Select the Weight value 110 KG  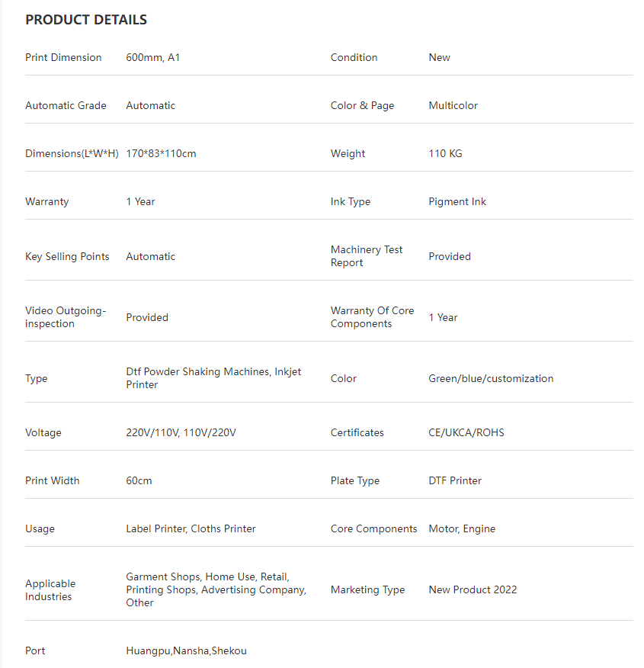pos(445,153)
